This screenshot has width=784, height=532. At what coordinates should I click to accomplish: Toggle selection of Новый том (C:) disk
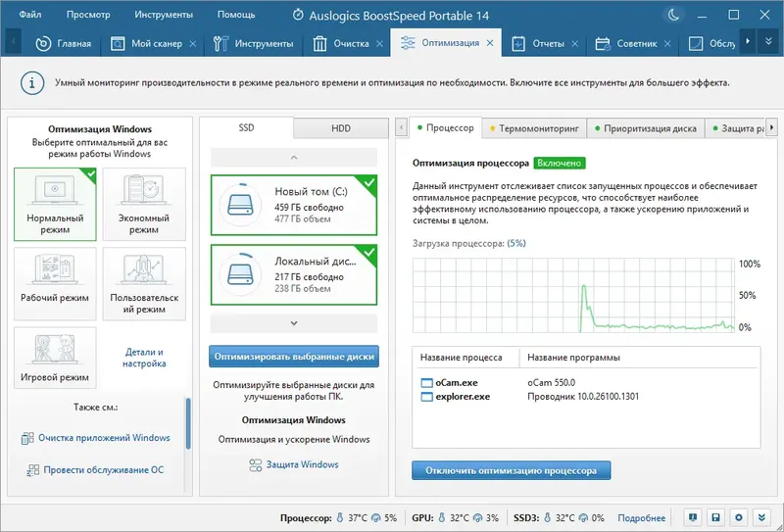[294, 205]
